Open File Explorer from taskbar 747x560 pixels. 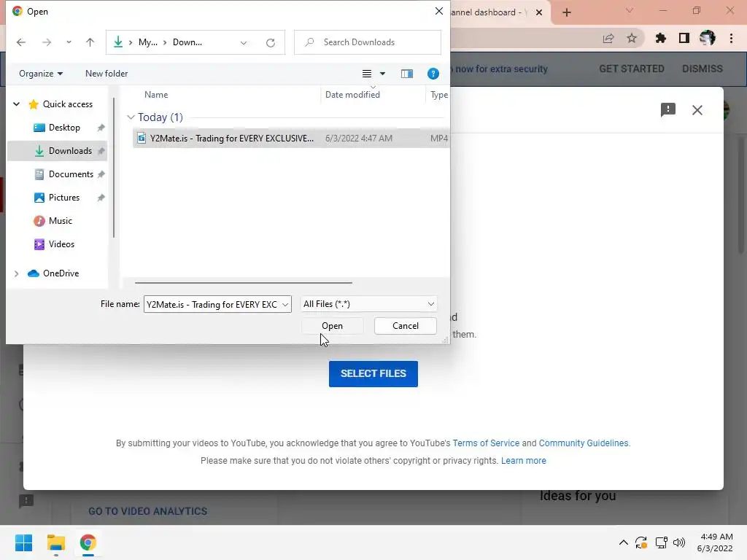coord(55,542)
